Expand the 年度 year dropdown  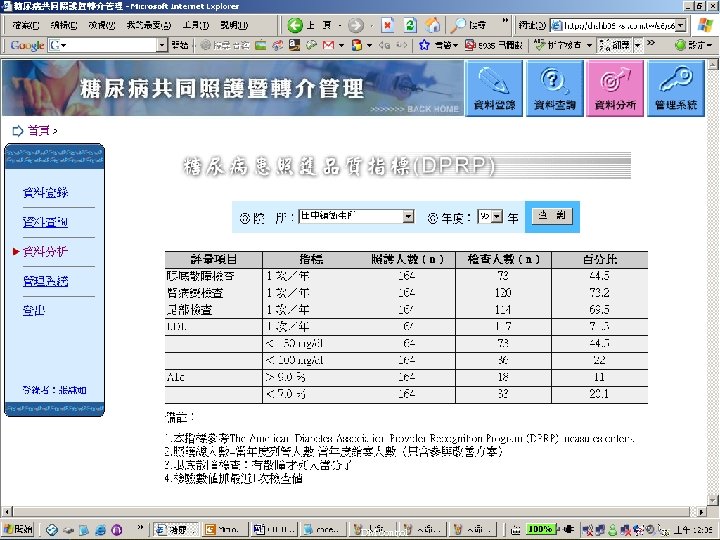(496, 216)
